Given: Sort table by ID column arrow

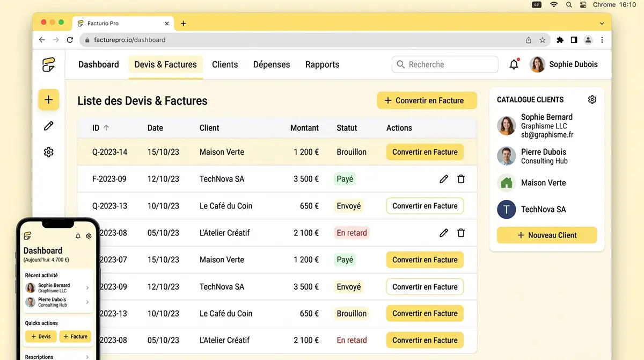Looking at the screenshot, I should click(106, 128).
